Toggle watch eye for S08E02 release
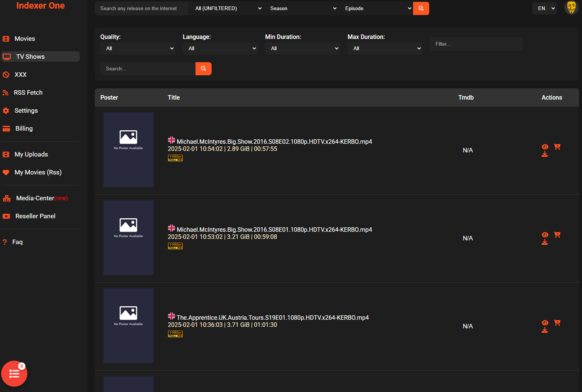582x392 pixels. pos(545,147)
